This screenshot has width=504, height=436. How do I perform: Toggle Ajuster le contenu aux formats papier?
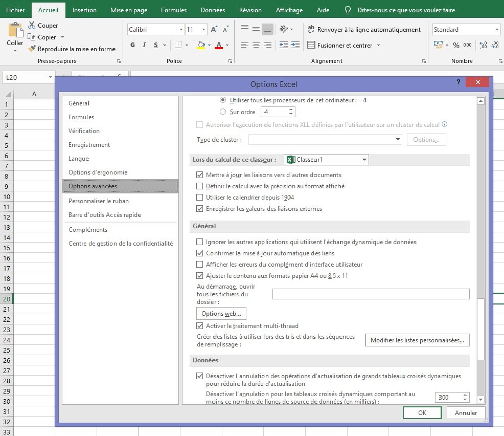pyautogui.click(x=200, y=275)
